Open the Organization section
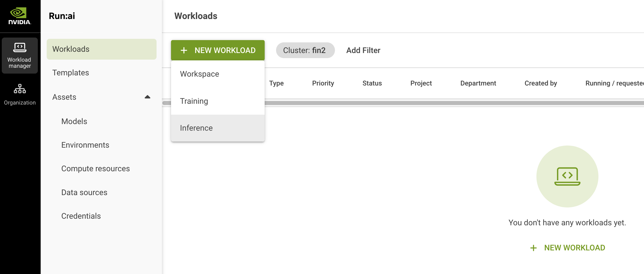 click(20, 95)
